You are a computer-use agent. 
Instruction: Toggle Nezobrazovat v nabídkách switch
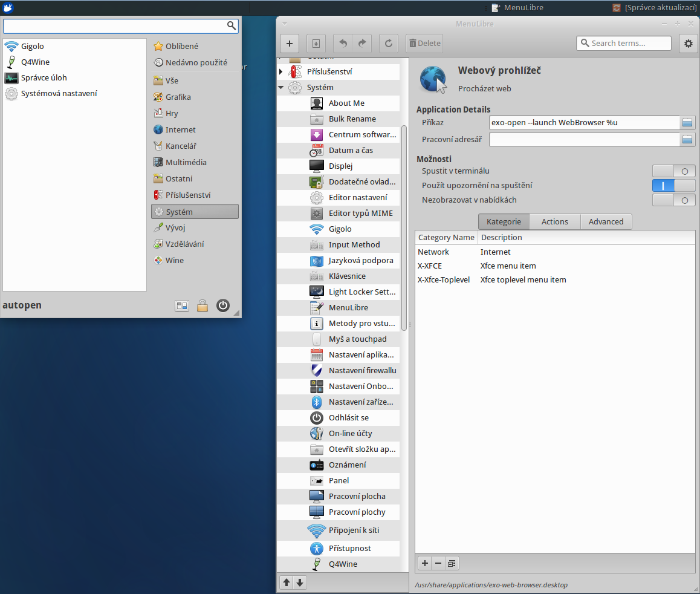click(673, 200)
